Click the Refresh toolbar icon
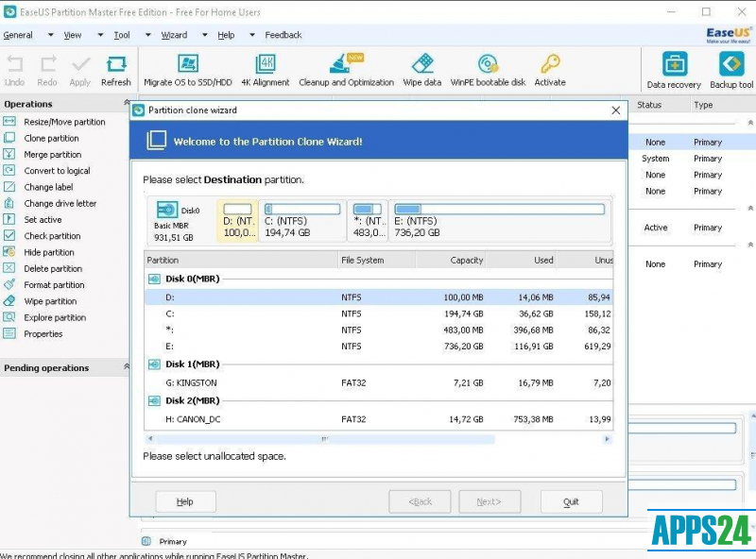756x559 pixels. (116, 64)
